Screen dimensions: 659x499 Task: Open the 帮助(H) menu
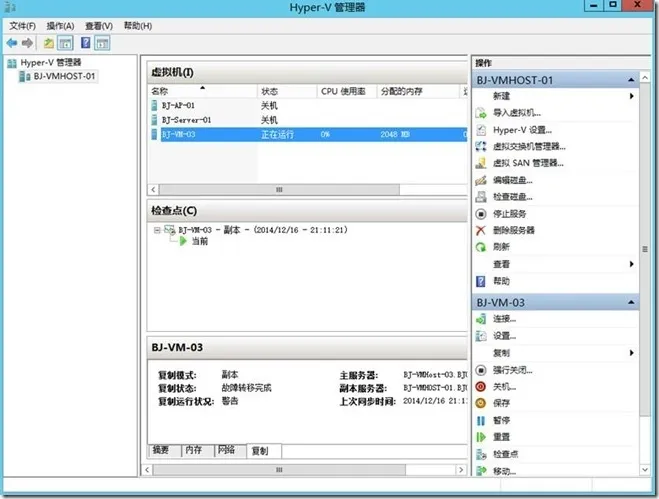[x=138, y=26]
